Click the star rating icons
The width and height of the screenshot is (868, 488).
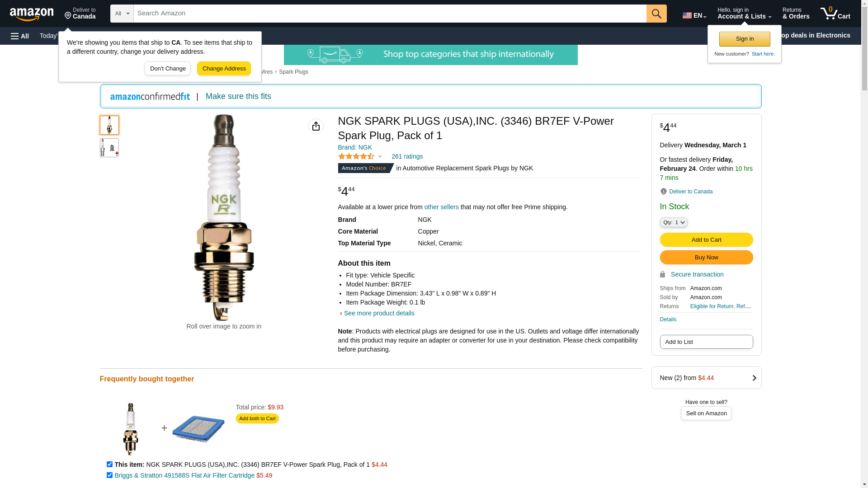[356, 156]
